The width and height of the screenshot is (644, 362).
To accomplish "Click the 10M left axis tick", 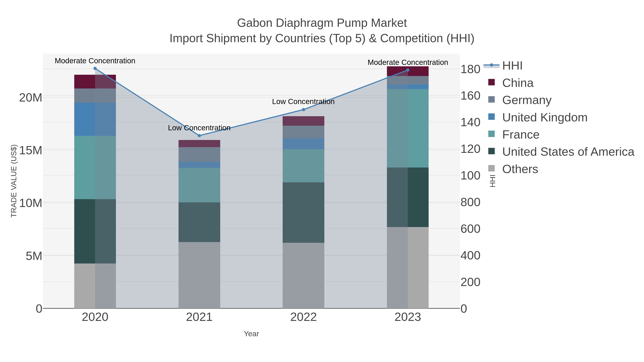I will 30,203.
